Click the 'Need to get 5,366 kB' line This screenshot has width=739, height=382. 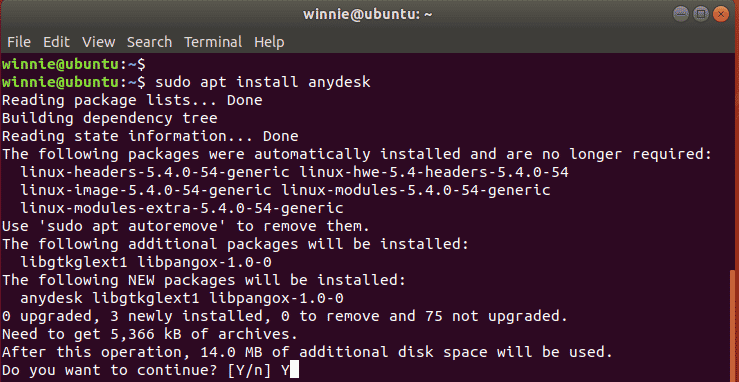[150, 334]
